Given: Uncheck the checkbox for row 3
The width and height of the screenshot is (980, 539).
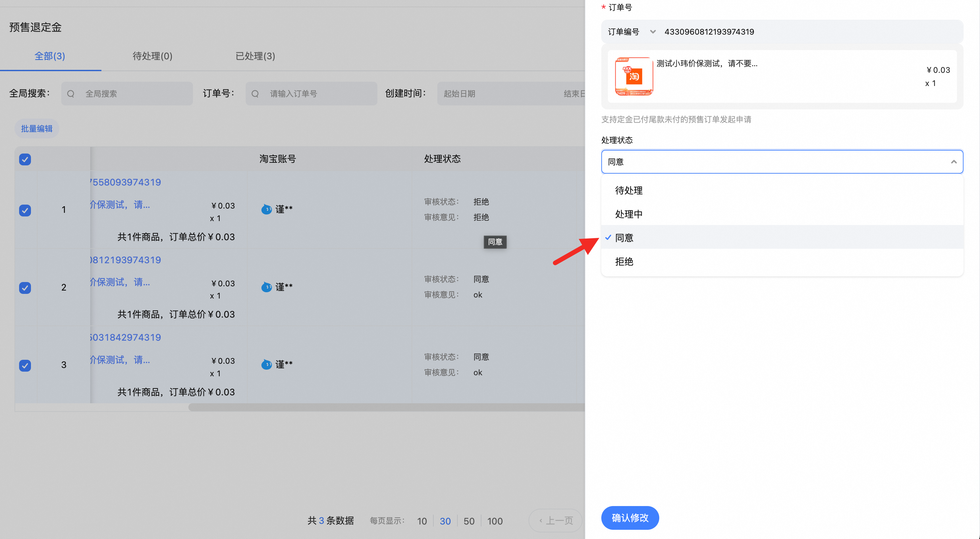Looking at the screenshot, I should (x=25, y=365).
